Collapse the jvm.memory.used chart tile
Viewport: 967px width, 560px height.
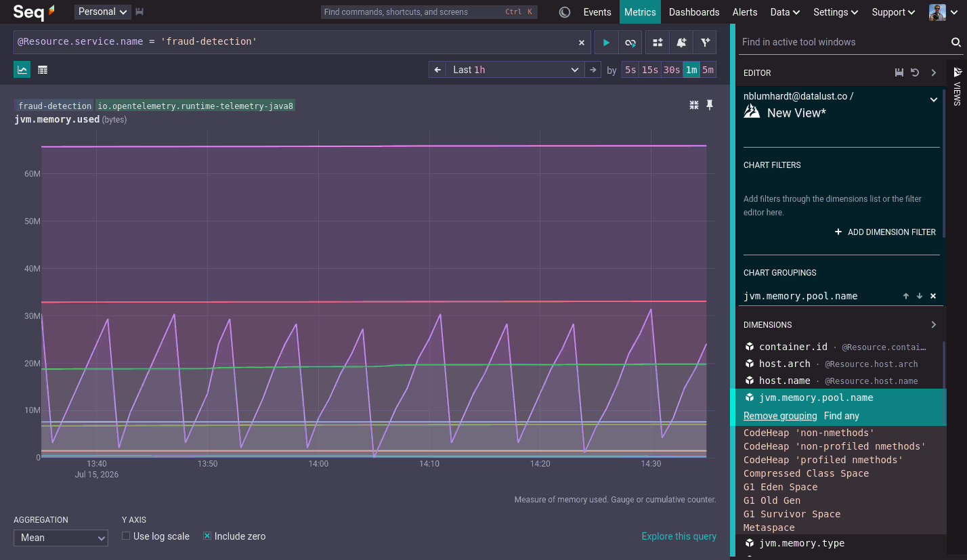coord(694,105)
